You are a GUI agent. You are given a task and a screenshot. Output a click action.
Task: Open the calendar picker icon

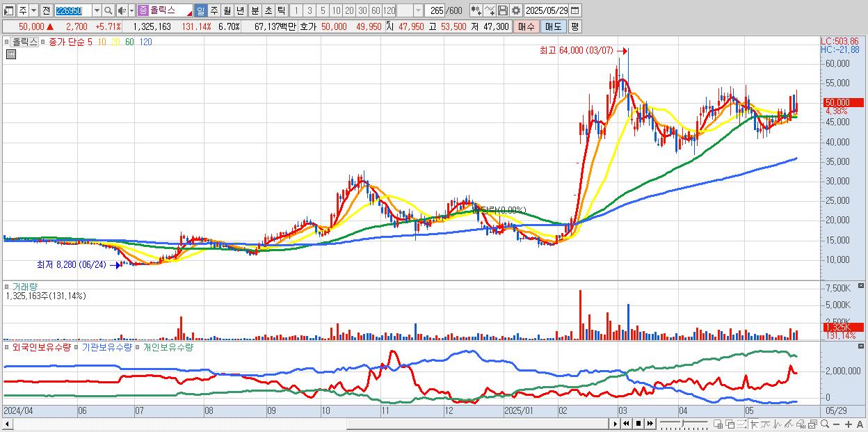coord(574,10)
